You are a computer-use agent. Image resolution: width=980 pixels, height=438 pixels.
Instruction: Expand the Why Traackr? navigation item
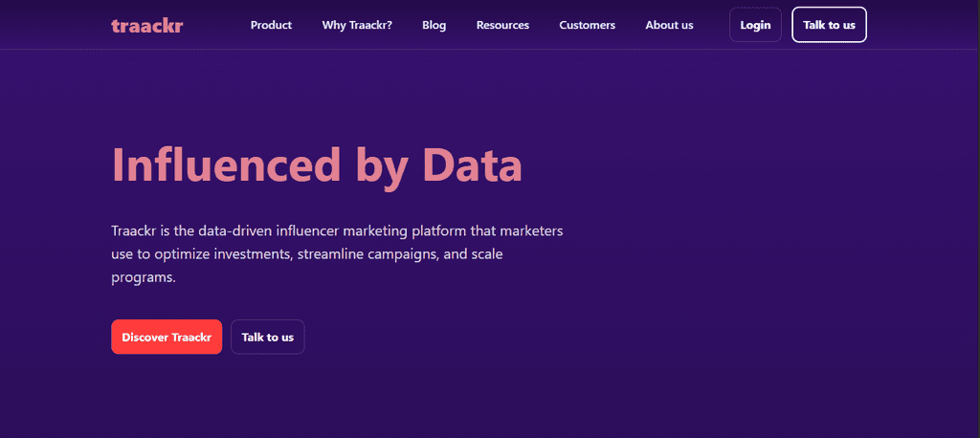tap(357, 25)
